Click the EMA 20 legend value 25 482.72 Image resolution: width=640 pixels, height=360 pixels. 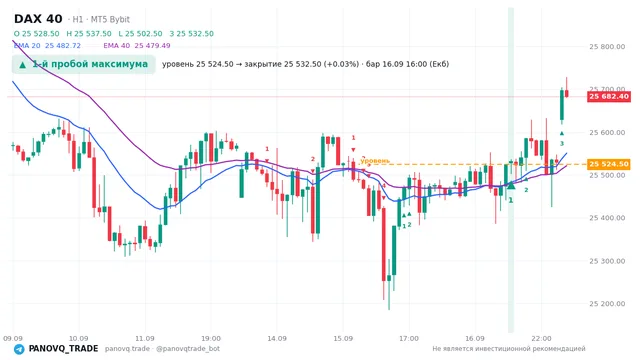pyautogui.click(x=63, y=45)
